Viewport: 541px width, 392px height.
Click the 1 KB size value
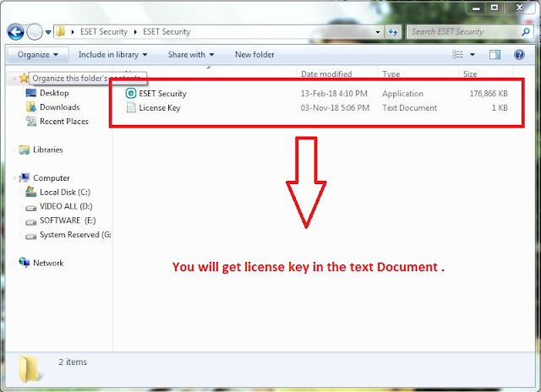click(x=500, y=108)
